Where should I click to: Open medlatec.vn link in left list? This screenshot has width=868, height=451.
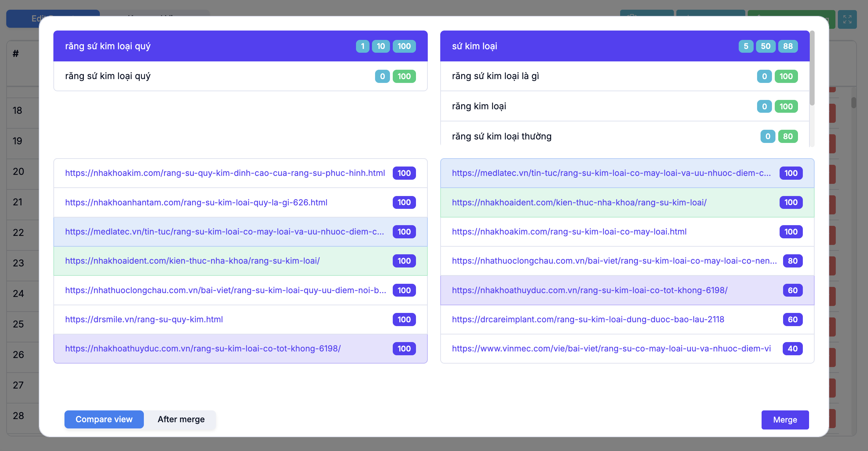pyautogui.click(x=225, y=232)
